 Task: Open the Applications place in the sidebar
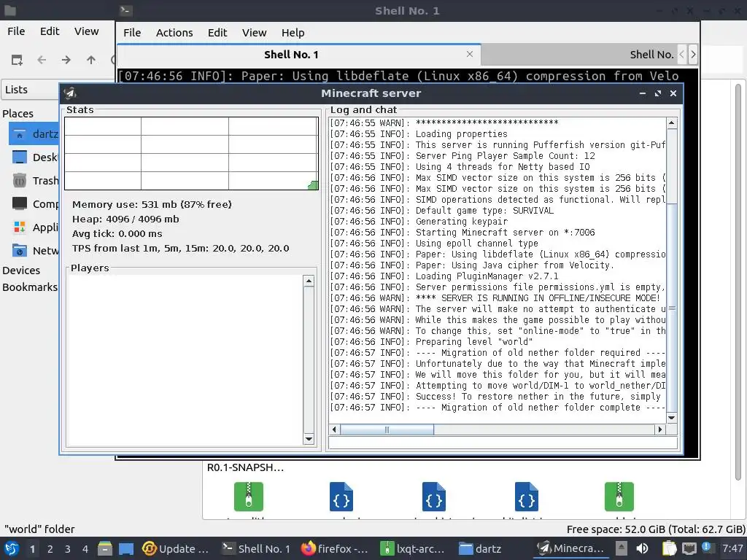[x=34, y=227]
